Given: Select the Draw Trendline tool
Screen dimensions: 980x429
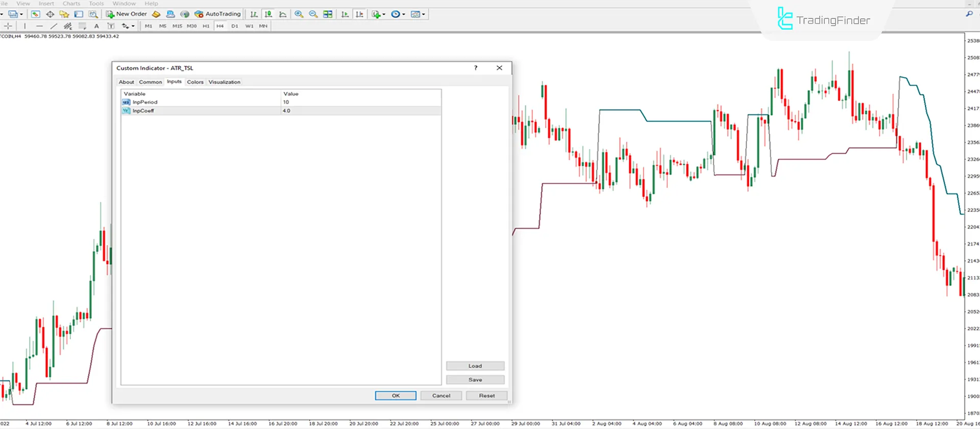Looking at the screenshot, I should 54,26.
